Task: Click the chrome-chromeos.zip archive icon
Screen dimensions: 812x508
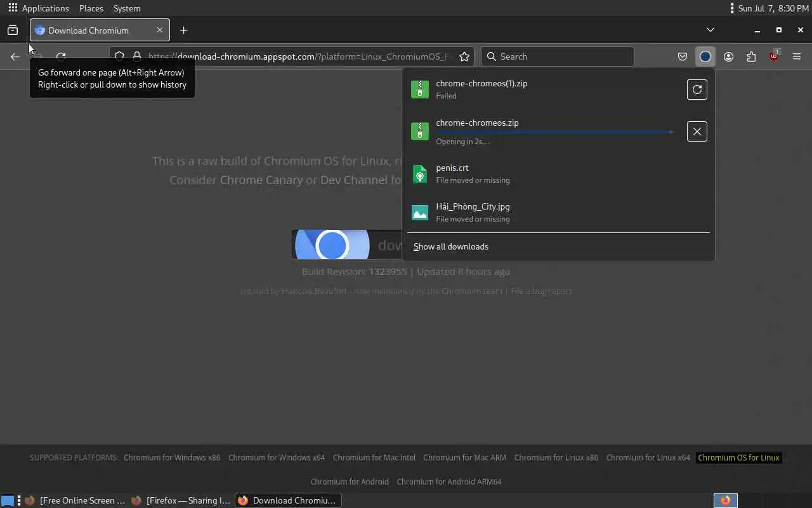Action: click(x=420, y=131)
